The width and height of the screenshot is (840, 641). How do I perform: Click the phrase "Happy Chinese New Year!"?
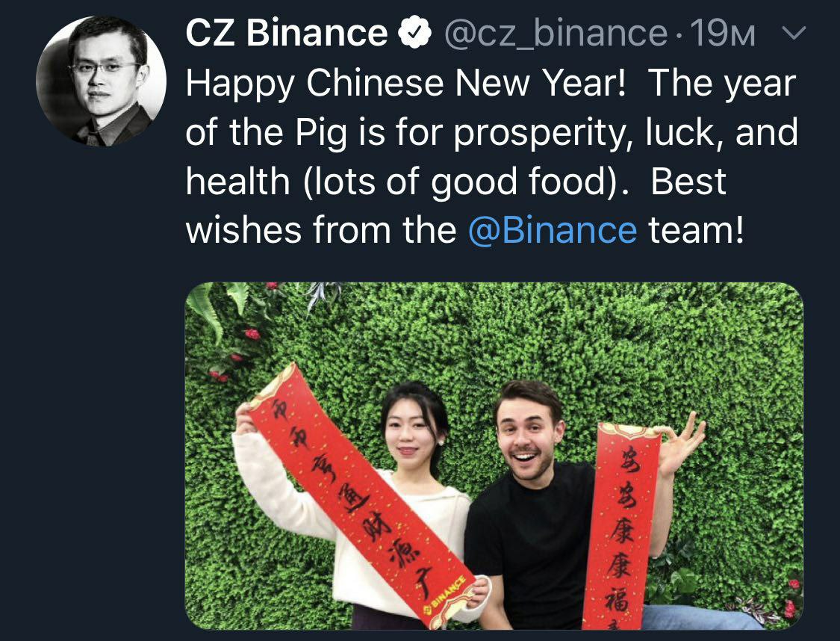405,84
